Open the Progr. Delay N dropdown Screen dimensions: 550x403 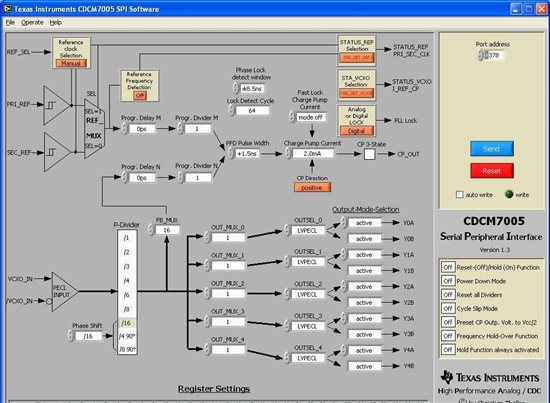142,178
